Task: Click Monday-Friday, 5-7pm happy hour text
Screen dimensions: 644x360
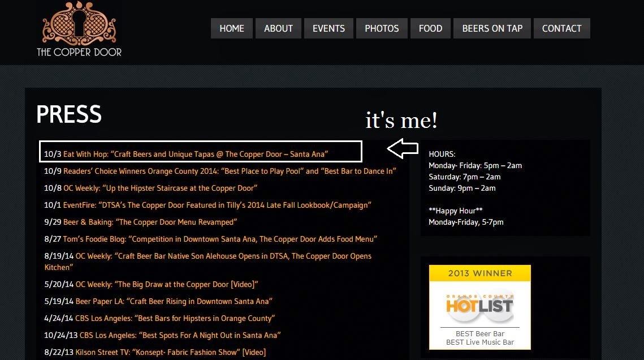Action: coord(466,222)
